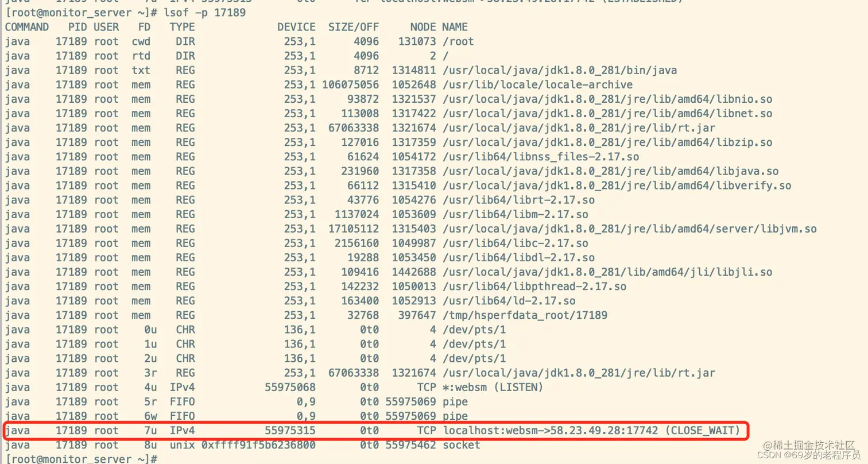Select the libnio.so library path
Screen dimensions: 868x464
pos(607,99)
